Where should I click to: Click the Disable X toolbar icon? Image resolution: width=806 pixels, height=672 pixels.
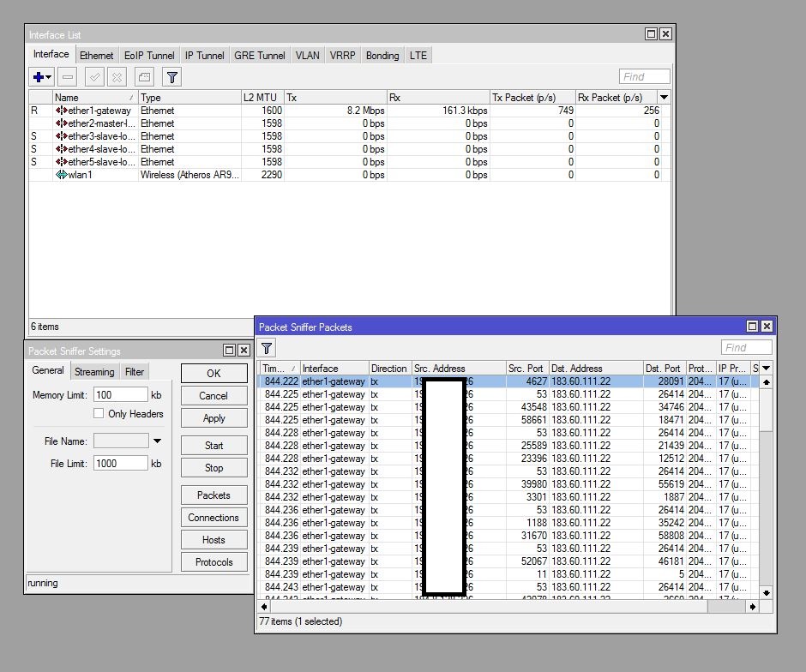[x=117, y=77]
